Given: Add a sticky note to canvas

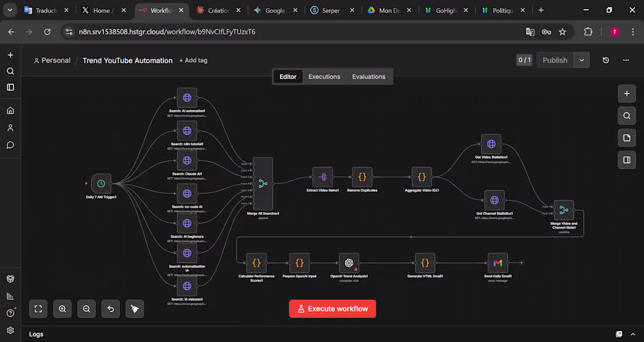Looking at the screenshot, I should [627, 138].
